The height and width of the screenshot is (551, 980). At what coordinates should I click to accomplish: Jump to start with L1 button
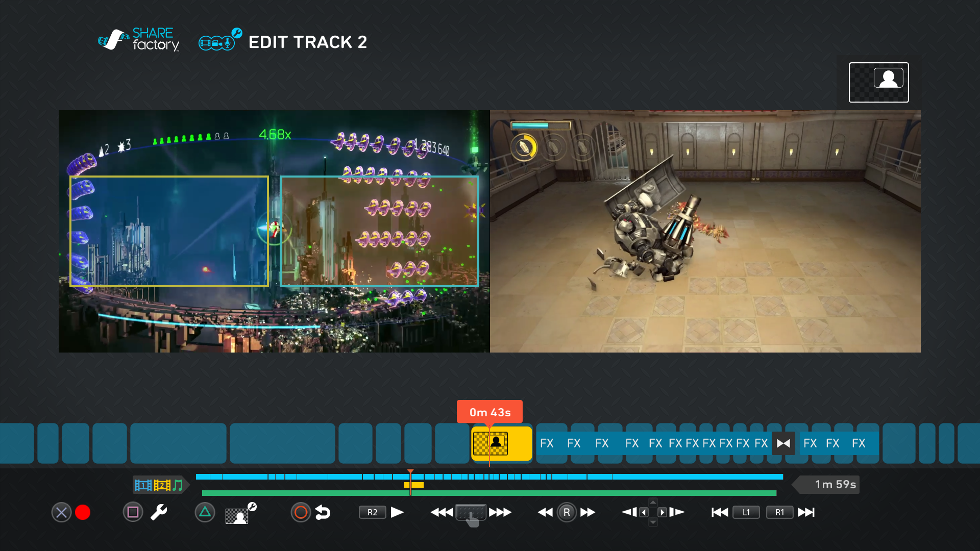(746, 512)
